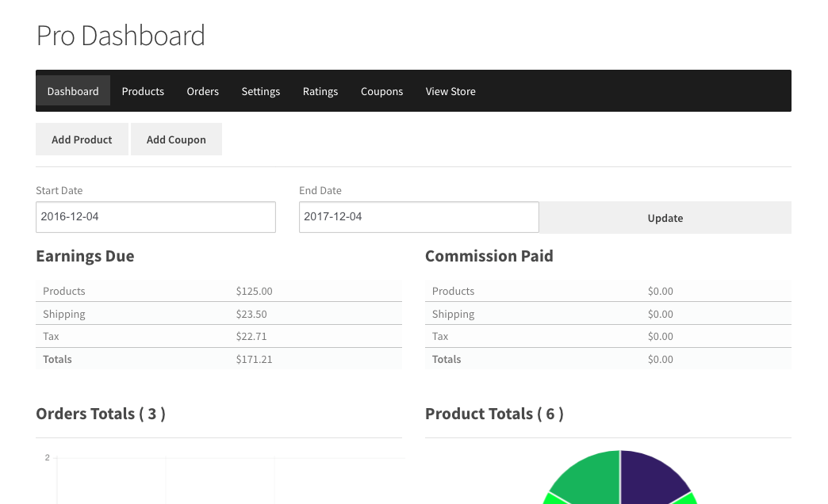This screenshot has height=504, width=828.
Task: Switch to the Settings page
Action: coord(260,91)
